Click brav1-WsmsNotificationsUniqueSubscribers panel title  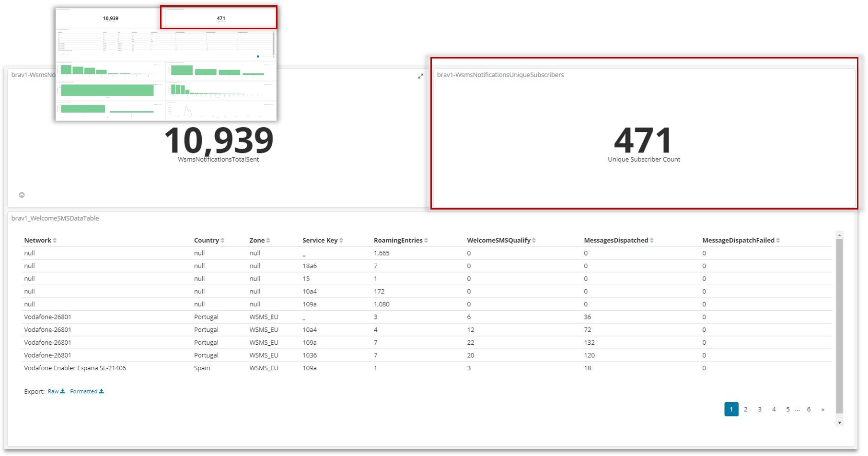tap(500, 75)
